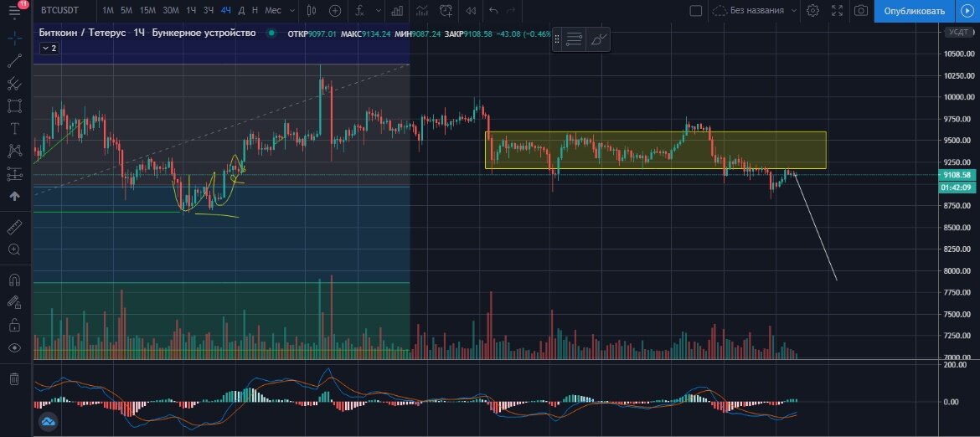Redo the last chart action

(511, 11)
